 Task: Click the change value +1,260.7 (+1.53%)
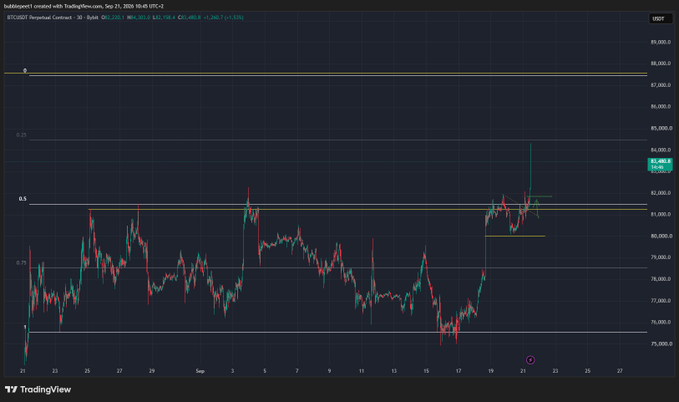[223, 17]
